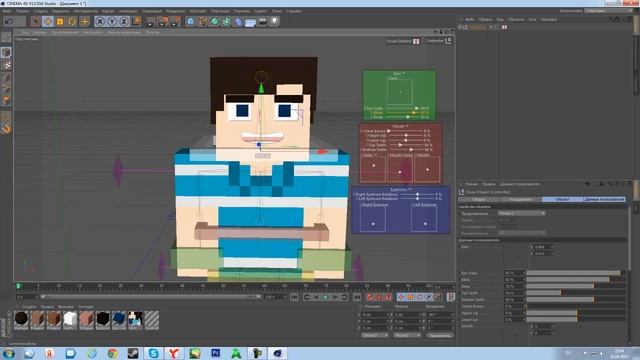Switch to the Общие attributes tab
Image resolution: width=640 pixels, height=360 pixels.
pyautogui.click(x=479, y=199)
